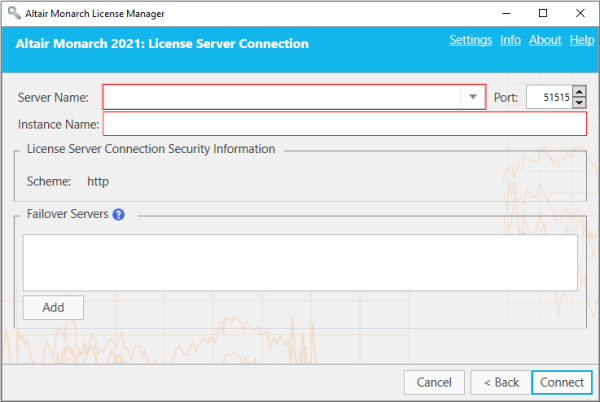Click the Instance Name text field
Image resolution: width=600 pixels, height=402 pixels.
(x=344, y=124)
